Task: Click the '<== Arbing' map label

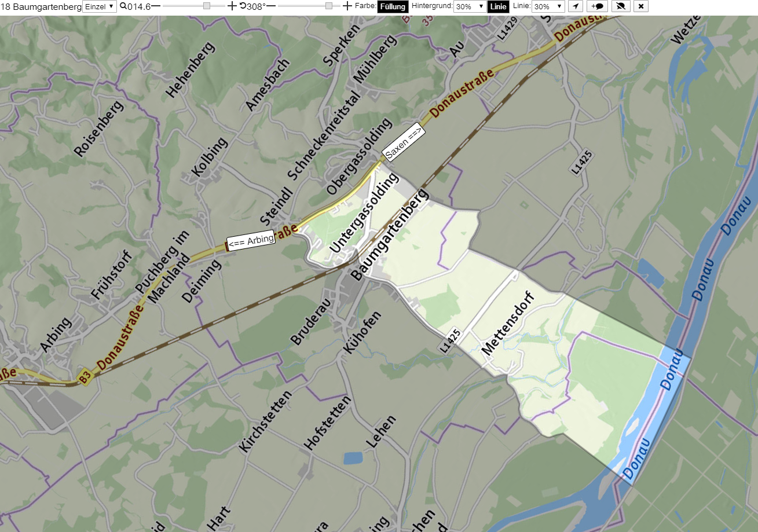Action: [x=251, y=240]
